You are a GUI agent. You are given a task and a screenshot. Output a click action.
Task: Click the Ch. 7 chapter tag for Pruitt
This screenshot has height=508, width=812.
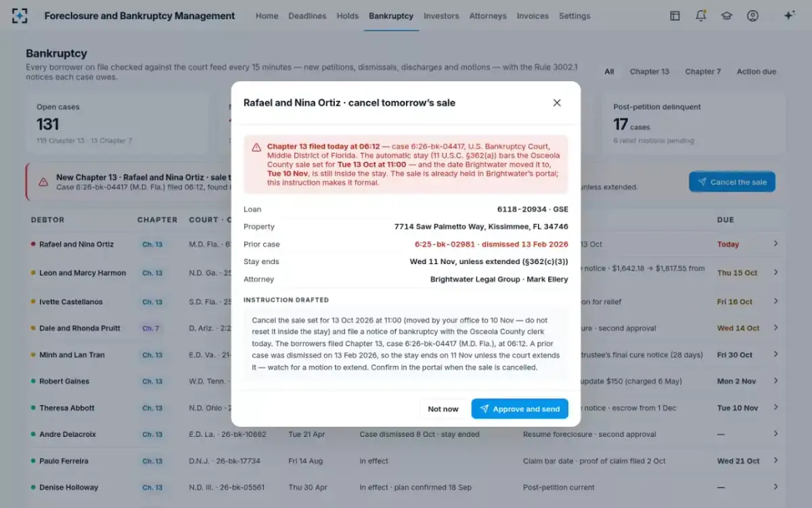point(151,329)
